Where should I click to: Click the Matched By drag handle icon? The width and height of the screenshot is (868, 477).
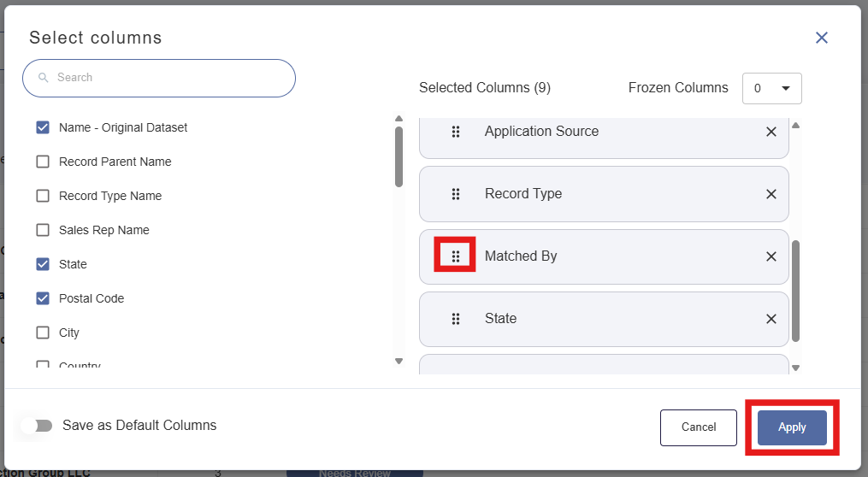456,256
